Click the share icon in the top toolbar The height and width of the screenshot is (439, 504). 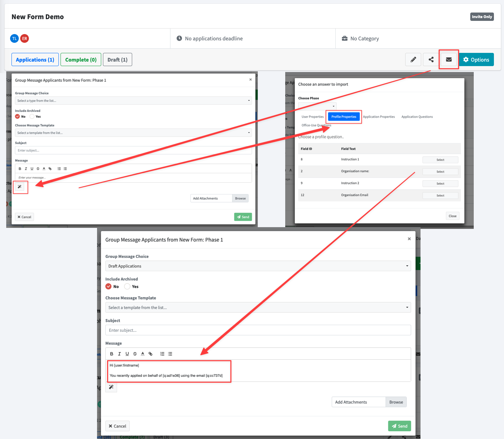pyautogui.click(x=431, y=59)
